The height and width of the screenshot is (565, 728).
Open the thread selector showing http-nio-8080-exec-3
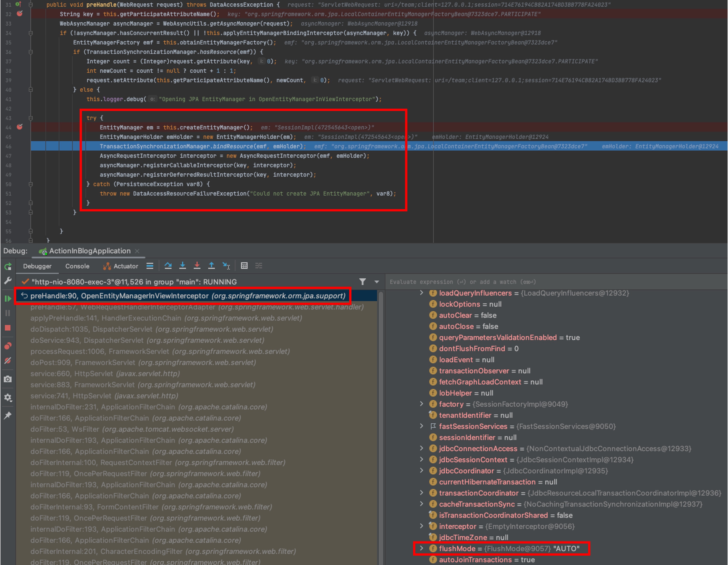tap(133, 282)
